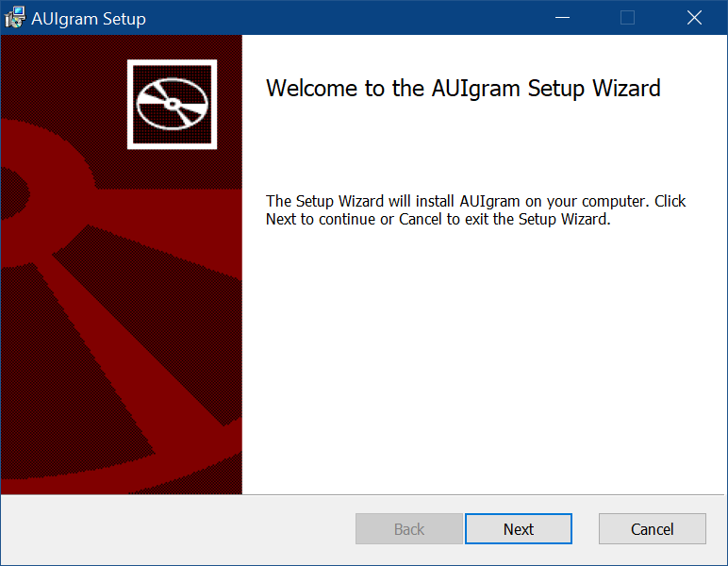
Task: Click the "Welcome to the AUIgram Setup Wizard" heading
Action: (463, 89)
